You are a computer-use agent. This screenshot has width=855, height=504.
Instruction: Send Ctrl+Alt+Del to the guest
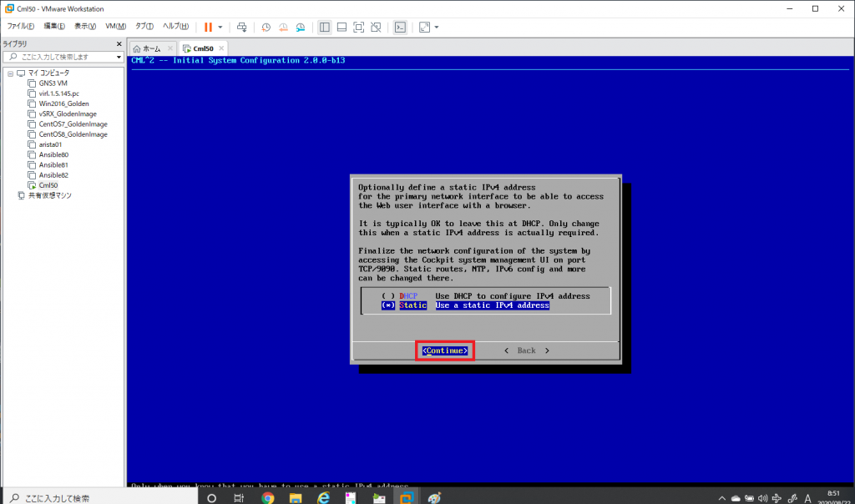tap(240, 27)
